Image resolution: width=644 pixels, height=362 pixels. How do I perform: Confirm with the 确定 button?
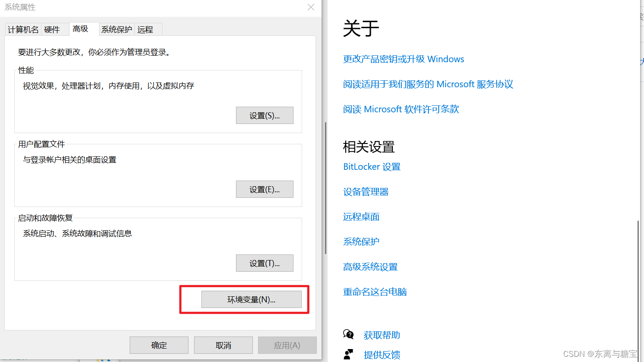click(x=159, y=345)
